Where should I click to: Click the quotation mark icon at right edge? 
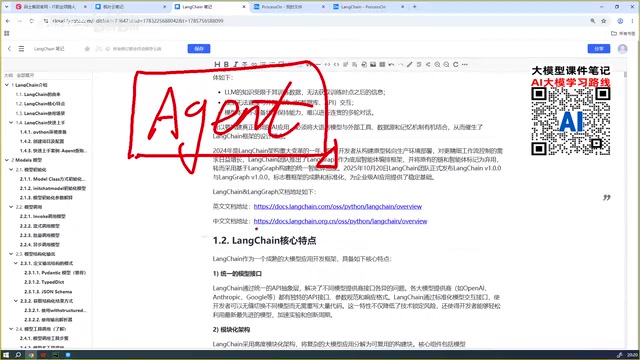[x=607, y=198]
